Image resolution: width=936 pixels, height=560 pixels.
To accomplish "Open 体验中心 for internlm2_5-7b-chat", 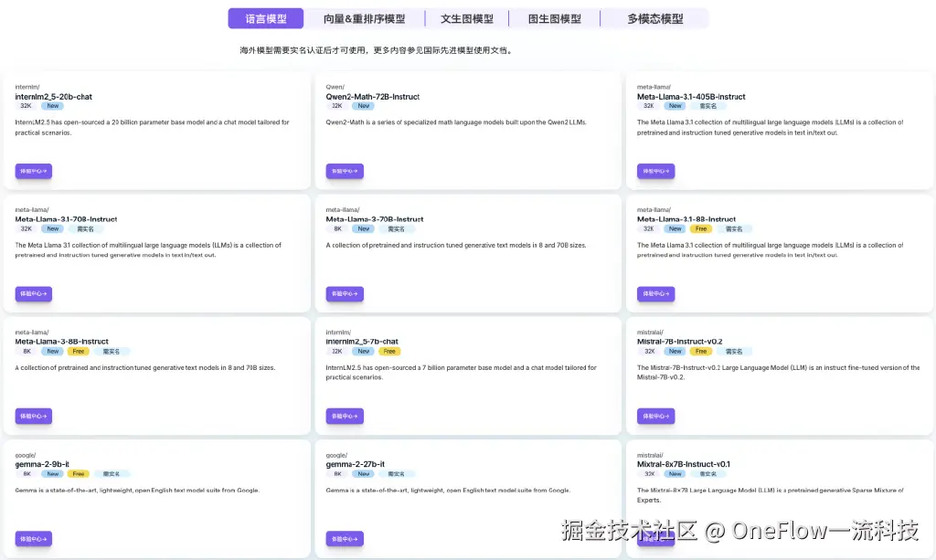I will click(345, 416).
